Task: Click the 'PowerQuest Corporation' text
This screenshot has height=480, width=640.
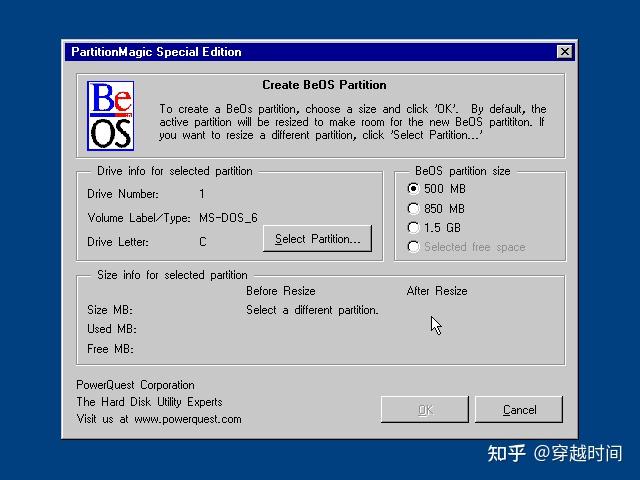Action: point(136,385)
